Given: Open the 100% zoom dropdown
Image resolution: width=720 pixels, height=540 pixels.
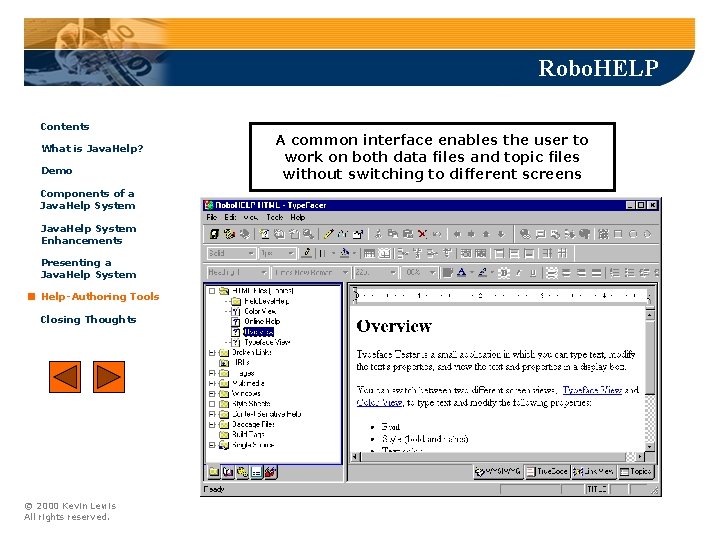Looking at the screenshot, I should coord(433,273).
